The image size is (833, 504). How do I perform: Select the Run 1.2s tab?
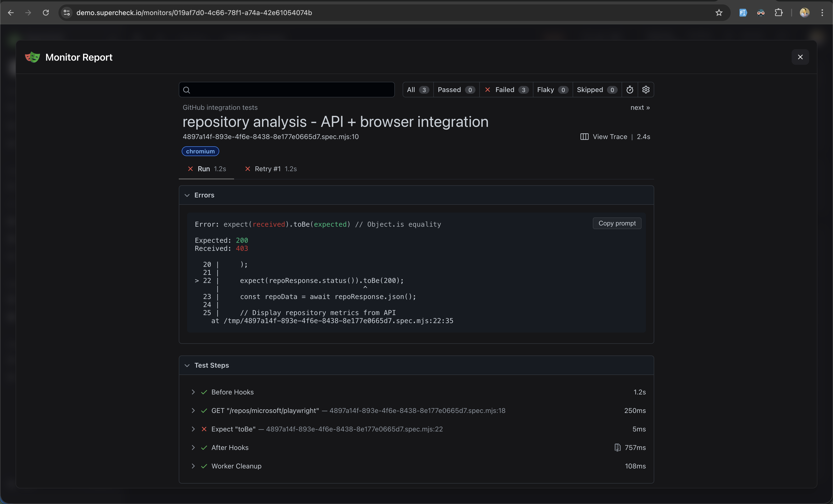click(x=206, y=169)
